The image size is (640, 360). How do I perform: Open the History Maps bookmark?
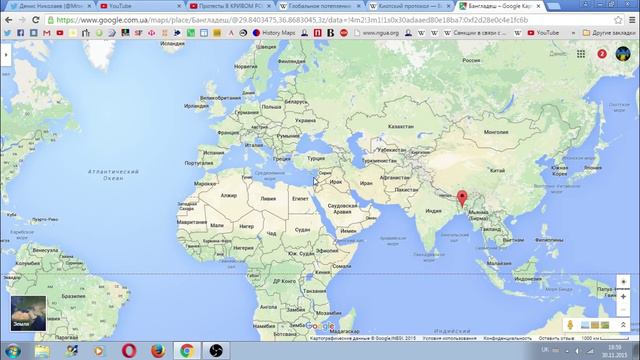274,33
